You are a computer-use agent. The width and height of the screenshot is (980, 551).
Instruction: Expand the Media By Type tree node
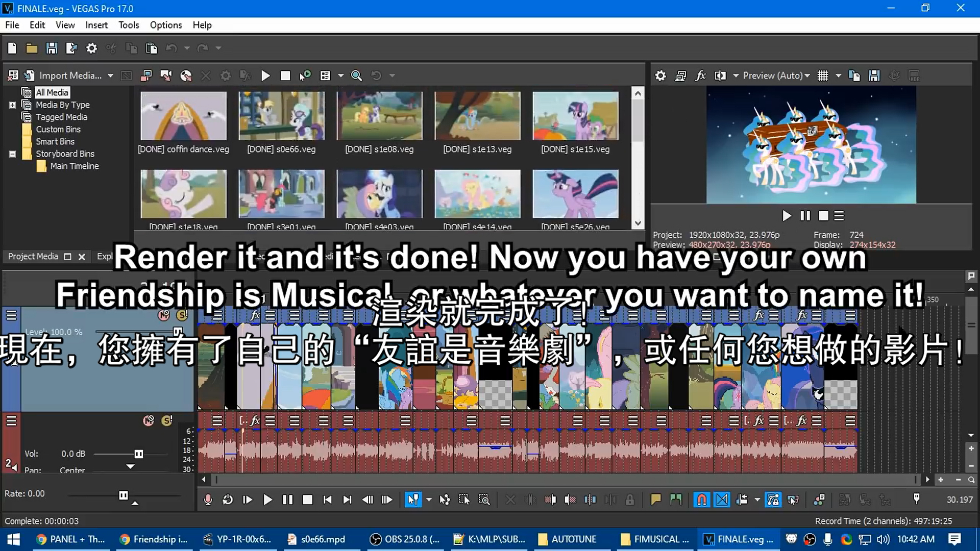12,105
